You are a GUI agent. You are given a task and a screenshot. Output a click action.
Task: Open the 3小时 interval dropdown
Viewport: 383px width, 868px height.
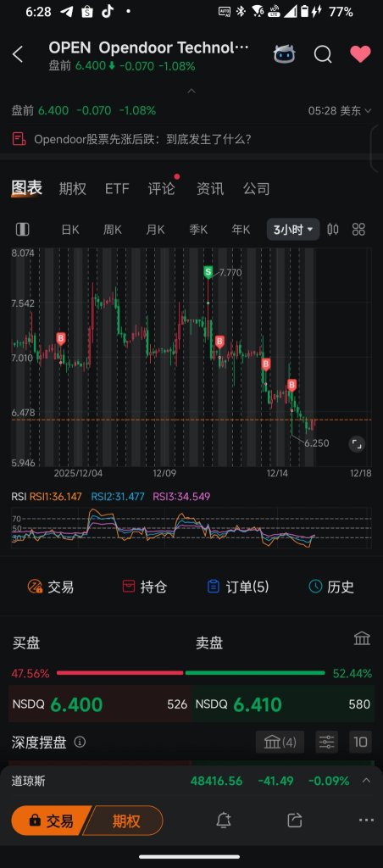click(x=293, y=229)
